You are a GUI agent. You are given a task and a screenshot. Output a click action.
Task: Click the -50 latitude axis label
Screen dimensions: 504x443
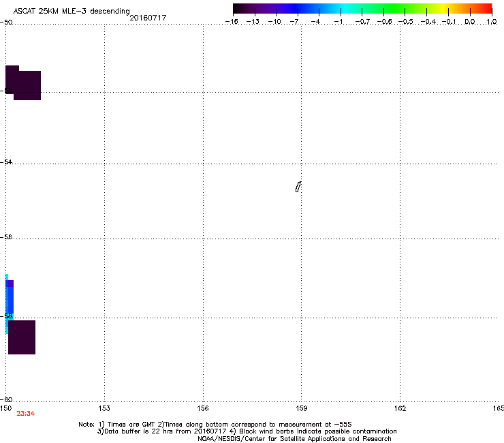(6, 22)
